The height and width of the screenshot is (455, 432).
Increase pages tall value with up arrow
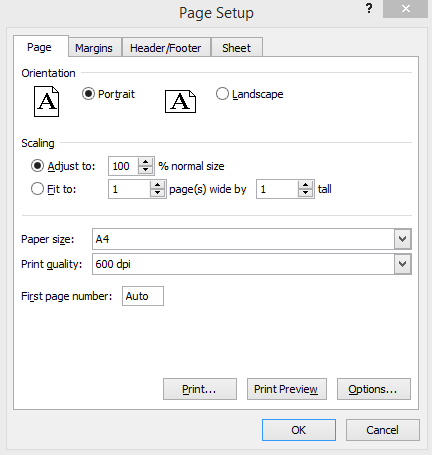[305, 185]
